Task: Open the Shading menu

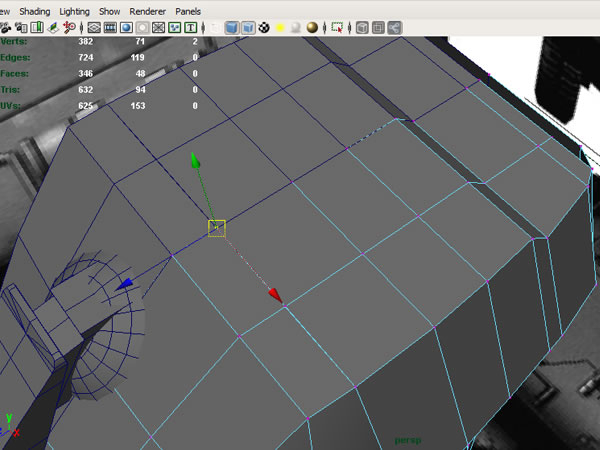Action: click(34, 10)
